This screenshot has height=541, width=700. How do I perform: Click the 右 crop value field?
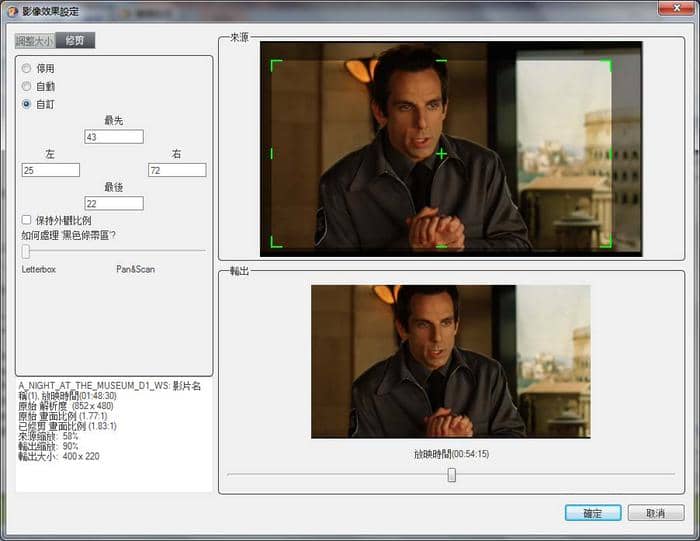[x=177, y=170]
